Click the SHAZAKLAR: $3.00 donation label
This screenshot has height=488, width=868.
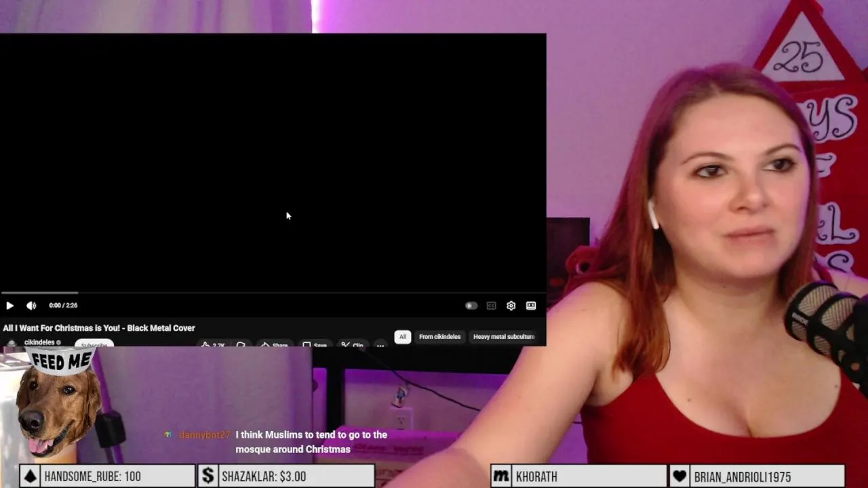click(x=264, y=476)
